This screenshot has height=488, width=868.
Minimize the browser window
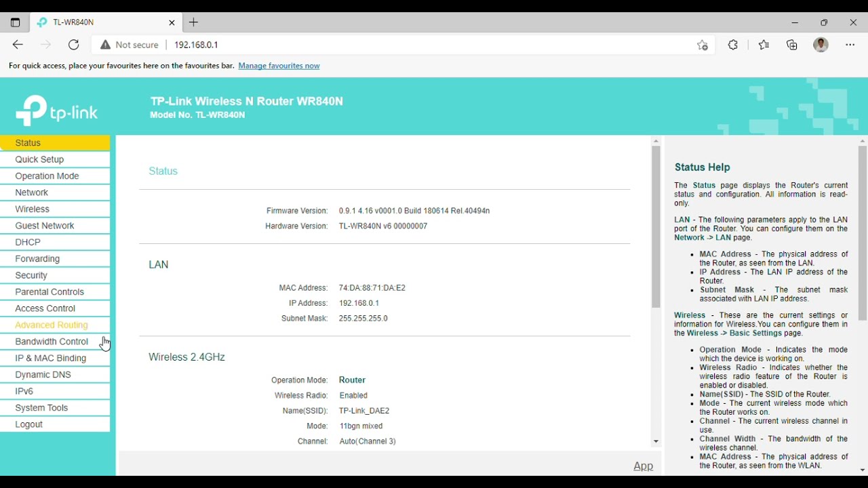tap(795, 22)
